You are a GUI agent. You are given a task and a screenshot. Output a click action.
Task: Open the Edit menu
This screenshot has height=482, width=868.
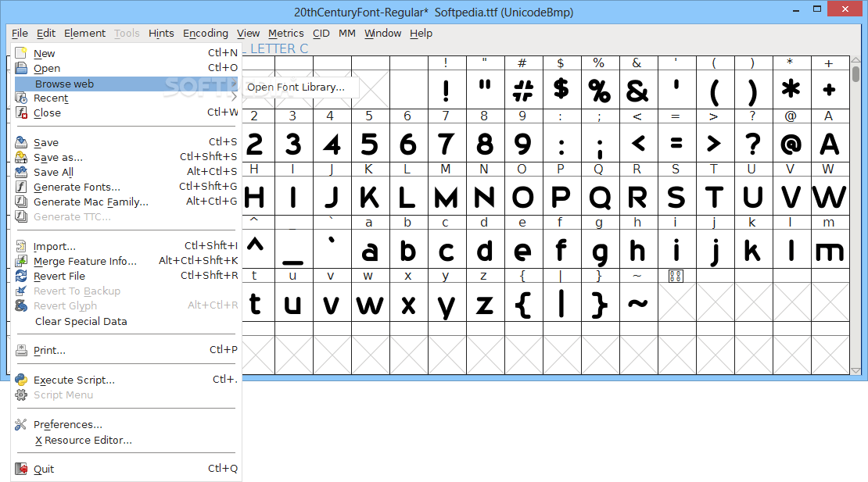pos(46,33)
